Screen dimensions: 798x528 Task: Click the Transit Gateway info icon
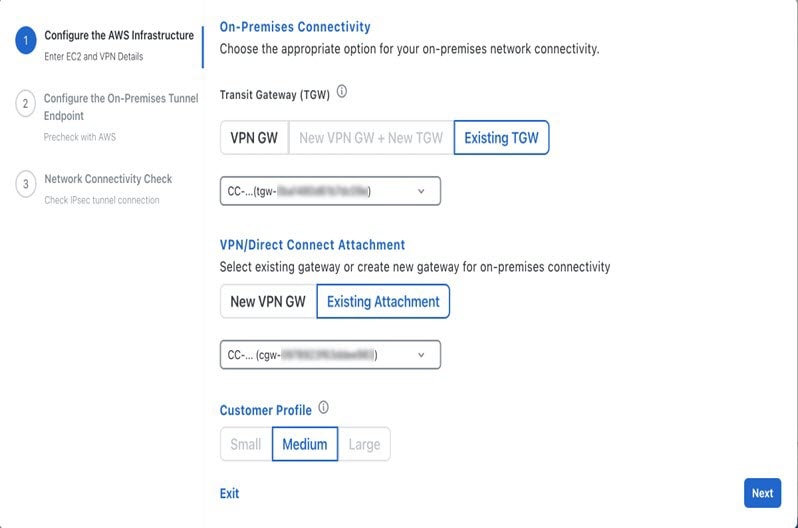(x=342, y=93)
